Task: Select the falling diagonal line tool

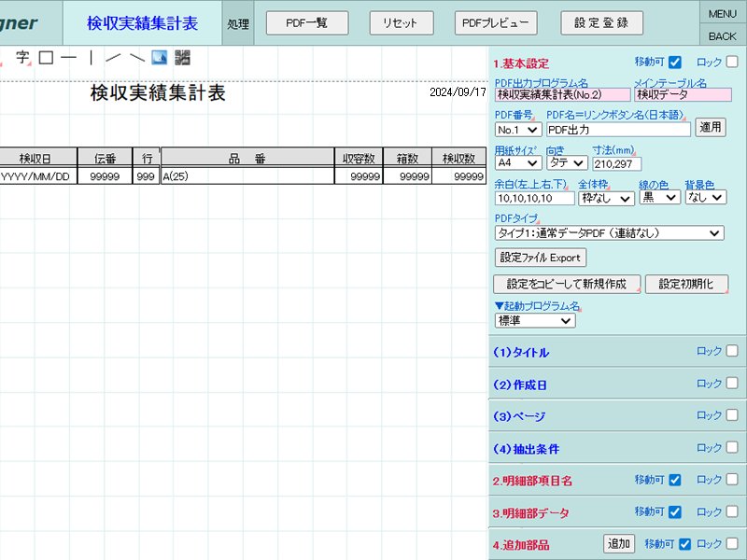Action: (x=137, y=58)
